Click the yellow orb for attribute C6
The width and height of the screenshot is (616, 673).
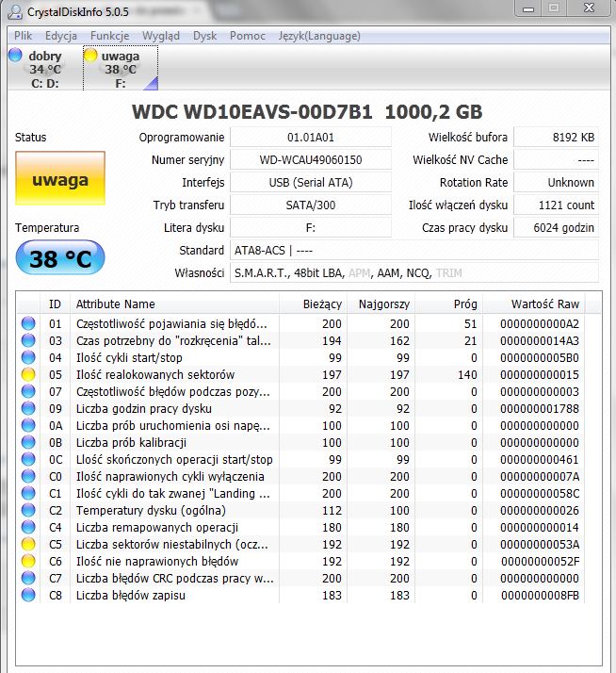coord(28,561)
